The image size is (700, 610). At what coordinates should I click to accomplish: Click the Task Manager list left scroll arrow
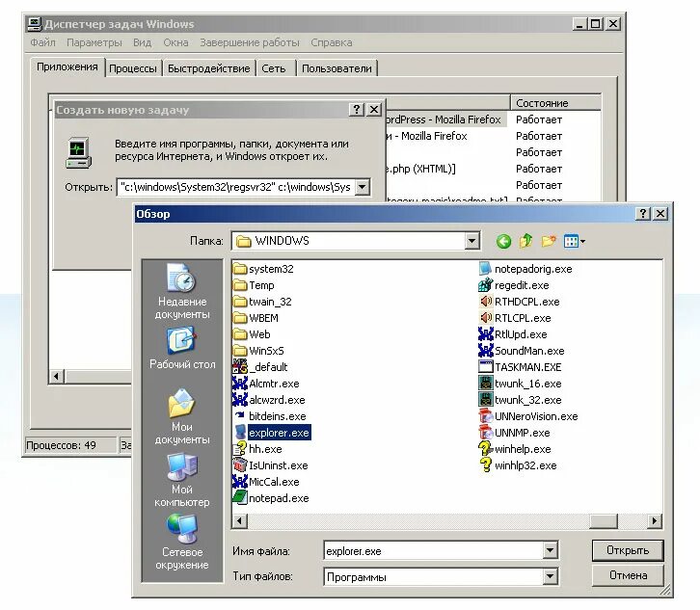[x=56, y=376]
